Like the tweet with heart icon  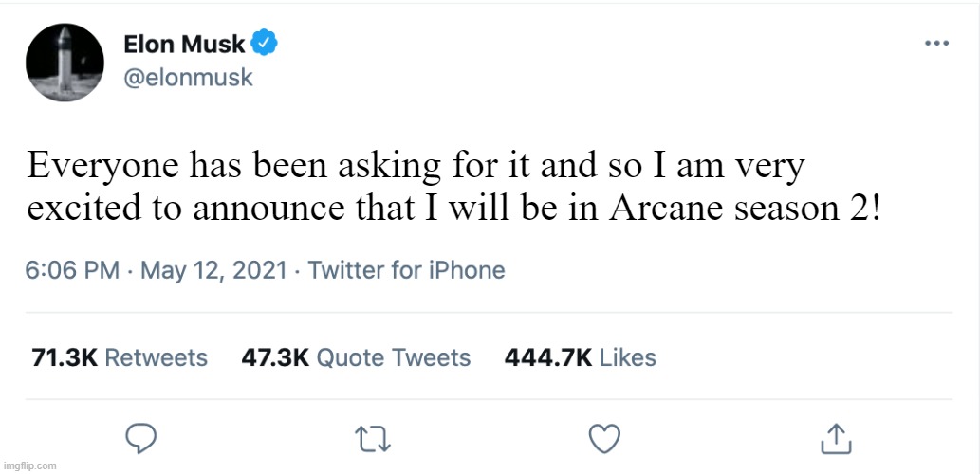[x=603, y=438]
